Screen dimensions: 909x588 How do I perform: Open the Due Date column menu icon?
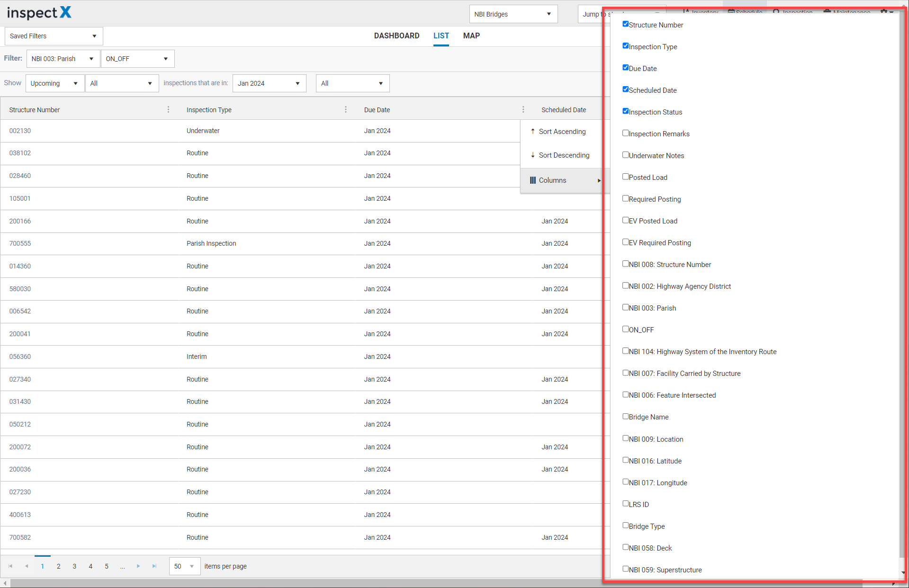(523, 109)
